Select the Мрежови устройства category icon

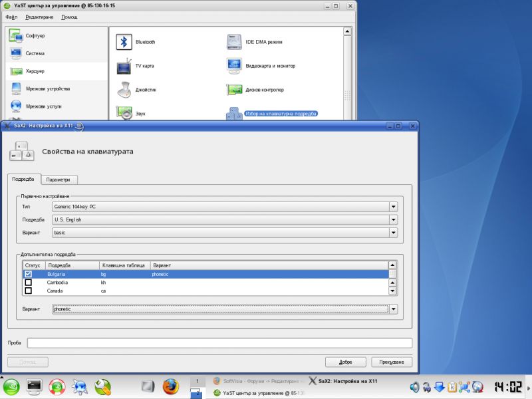tap(16, 89)
